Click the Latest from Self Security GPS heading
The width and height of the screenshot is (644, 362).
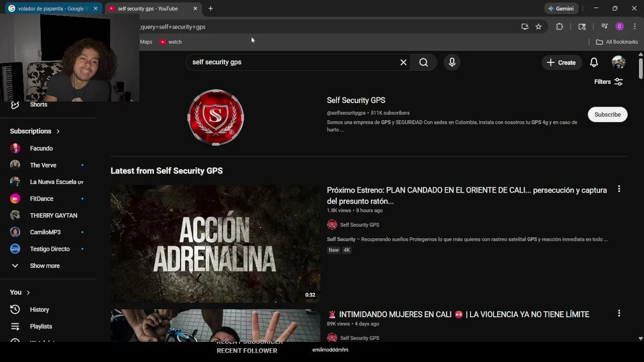(x=167, y=171)
